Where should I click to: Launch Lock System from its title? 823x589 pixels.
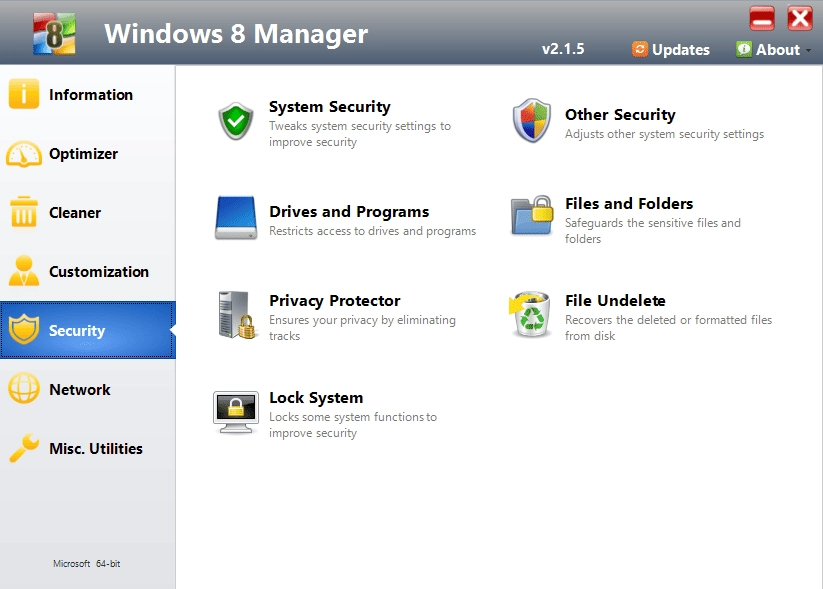click(316, 398)
